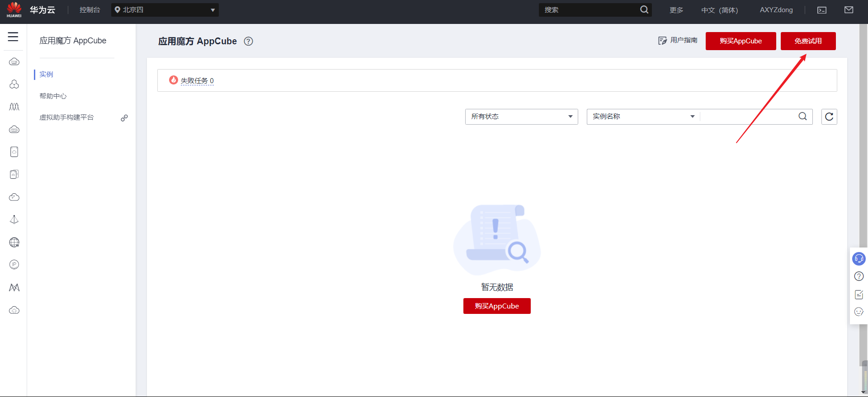Click the first cloud server sidebar icon
Image resolution: width=868 pixels, height=397 pixels.
14,62
